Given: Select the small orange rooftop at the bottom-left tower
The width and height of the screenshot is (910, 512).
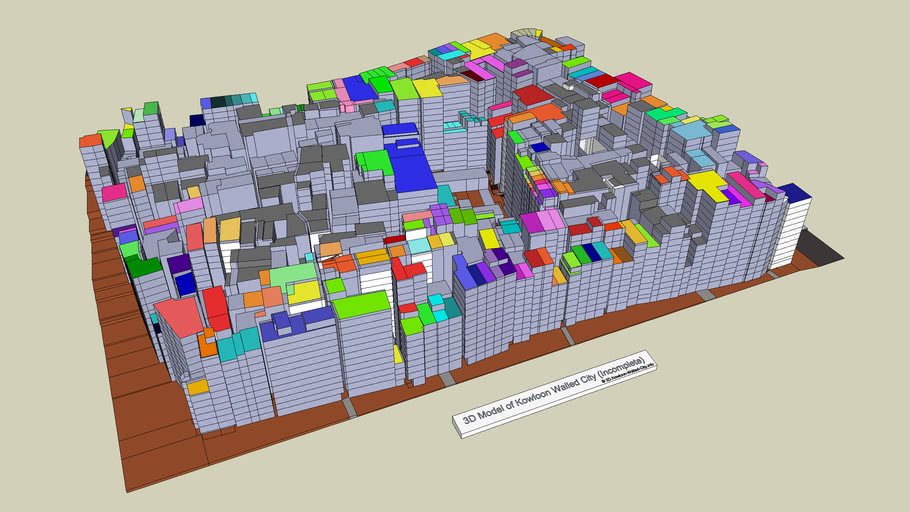Looking at the screenshot, I should point(197,386).
